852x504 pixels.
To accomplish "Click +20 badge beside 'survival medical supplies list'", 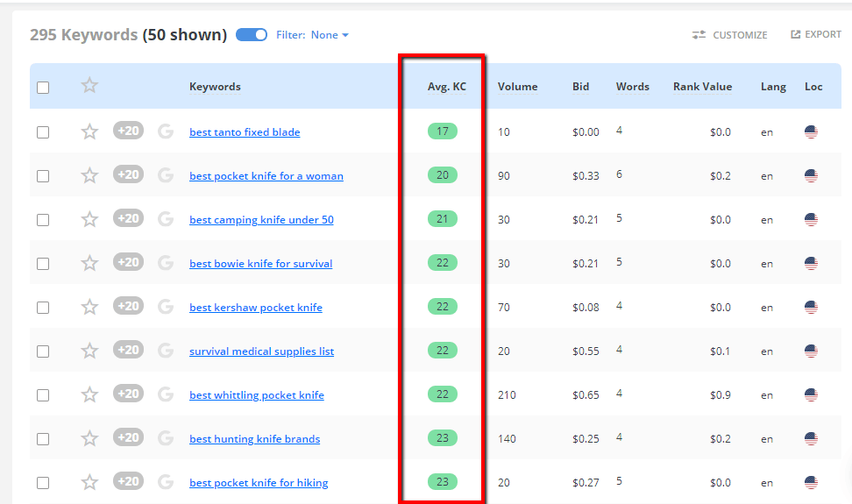I will (128, 351).
